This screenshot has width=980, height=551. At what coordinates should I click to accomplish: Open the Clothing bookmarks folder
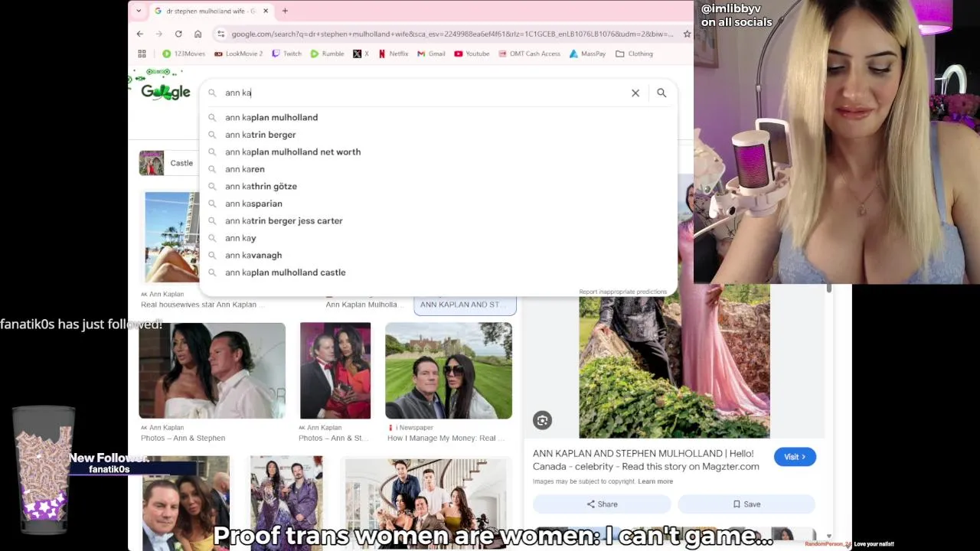click(634, 54)
